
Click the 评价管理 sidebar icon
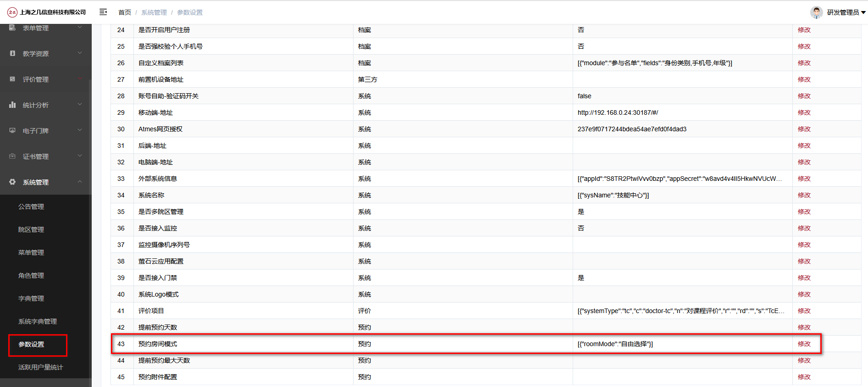coord(12,79)
